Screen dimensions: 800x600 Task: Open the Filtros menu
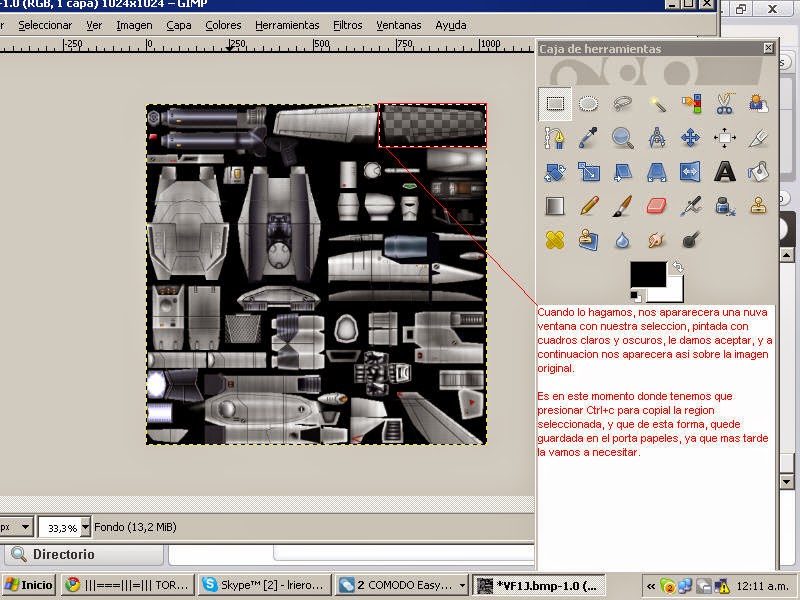[x=347, y=25]
